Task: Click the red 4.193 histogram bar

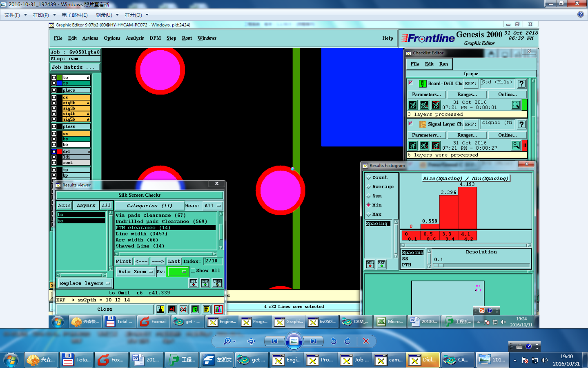Action: [468, 208]
